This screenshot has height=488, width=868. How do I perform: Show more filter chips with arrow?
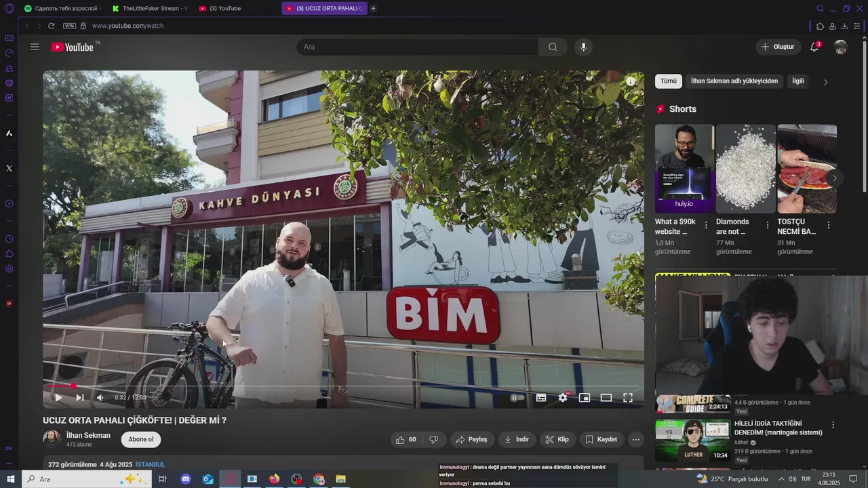pos(825,82)
